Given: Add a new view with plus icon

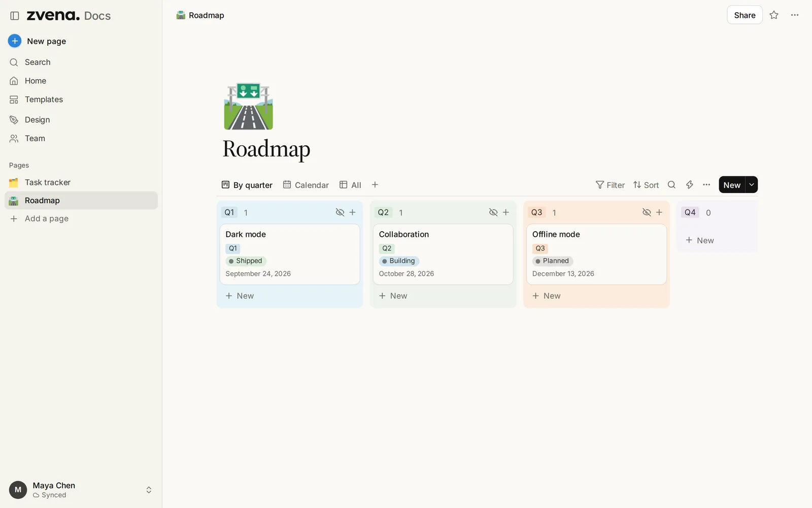Looking at the screenshot, I should pyautogui.click(x=375, y=185).
